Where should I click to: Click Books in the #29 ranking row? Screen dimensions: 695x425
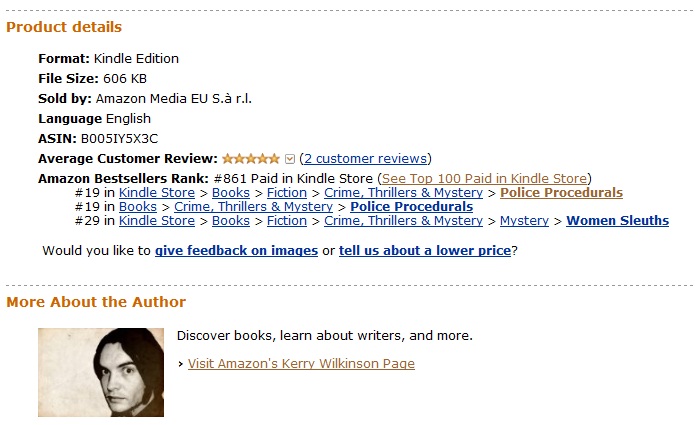[x=231, y=220]
